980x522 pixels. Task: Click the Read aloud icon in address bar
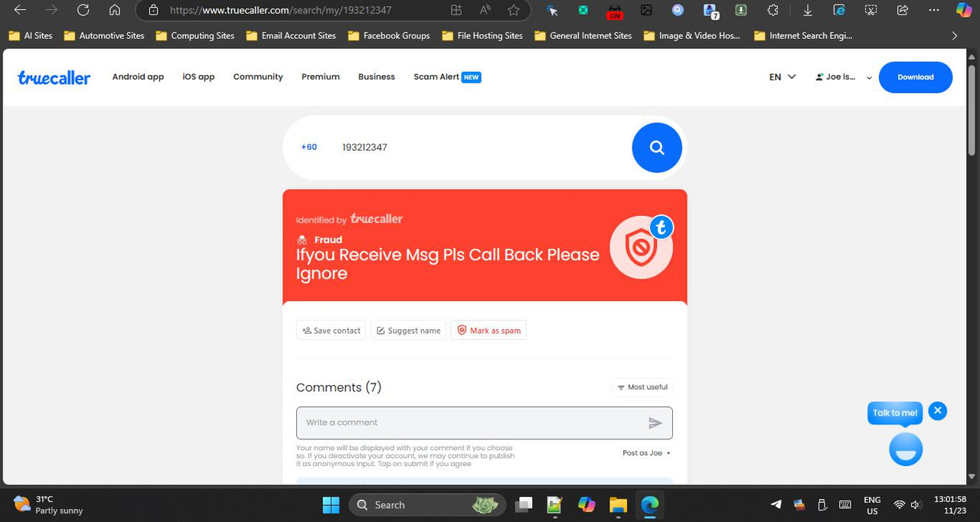tap(485, 11)
